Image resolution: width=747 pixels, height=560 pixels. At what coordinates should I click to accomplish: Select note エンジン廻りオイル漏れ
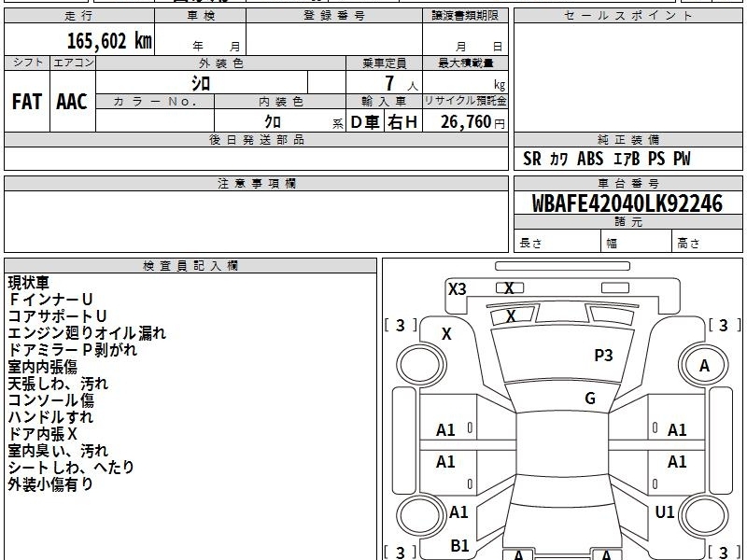87,333
